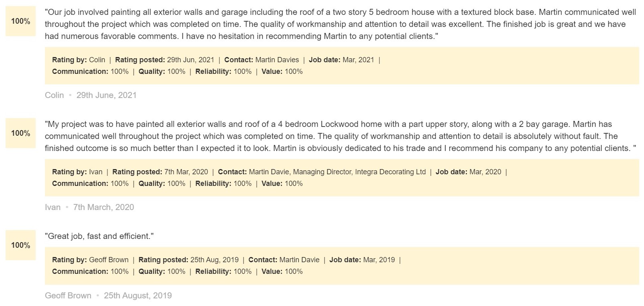Click reviewer name Ivan below second review

click(53, 207)
